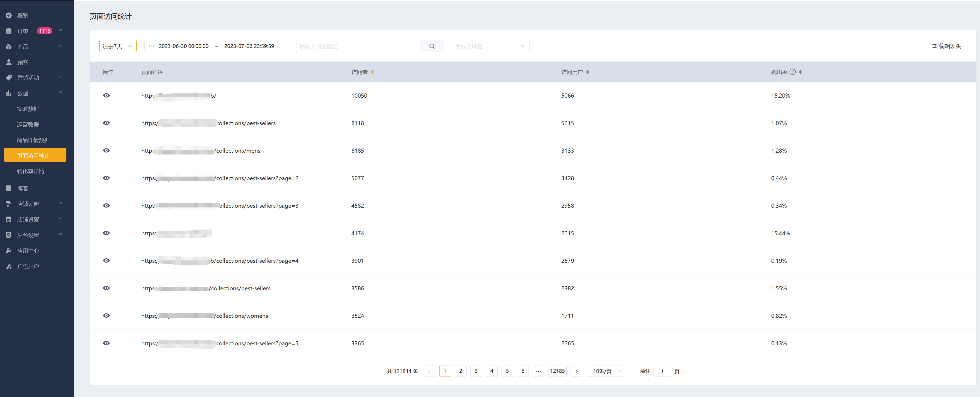Click the end date 2023-07-06 field
The width and height of the screenshot is (980, 397).
coord(249,46)
